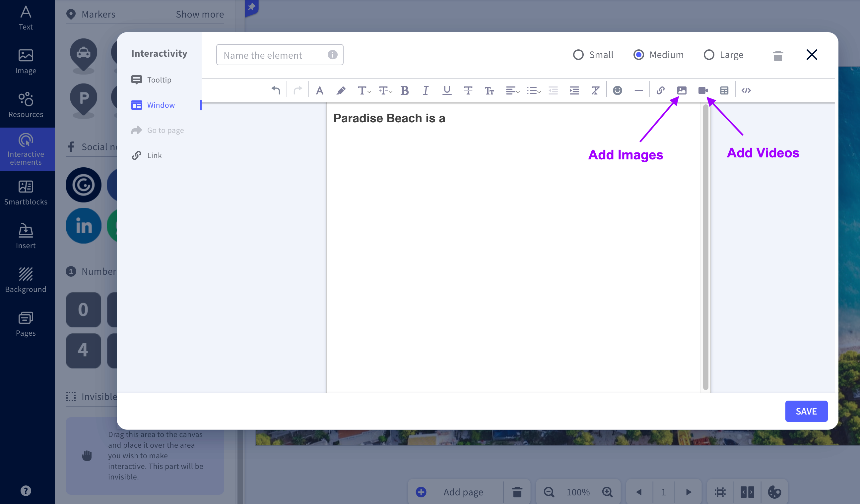Select the Small size radio button

click(578, 55)
